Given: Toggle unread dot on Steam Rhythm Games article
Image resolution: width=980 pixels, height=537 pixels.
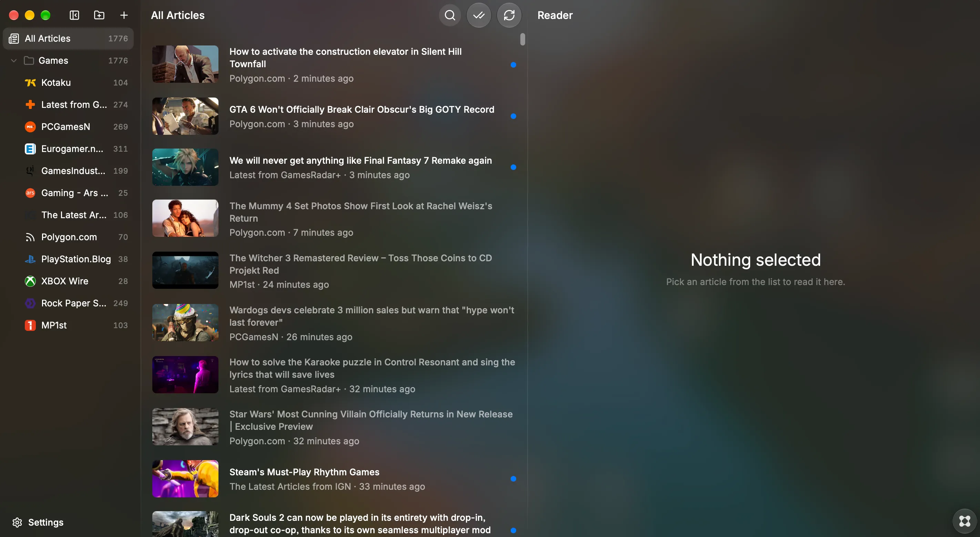Looking at the screenshot, I should point(513,479).
